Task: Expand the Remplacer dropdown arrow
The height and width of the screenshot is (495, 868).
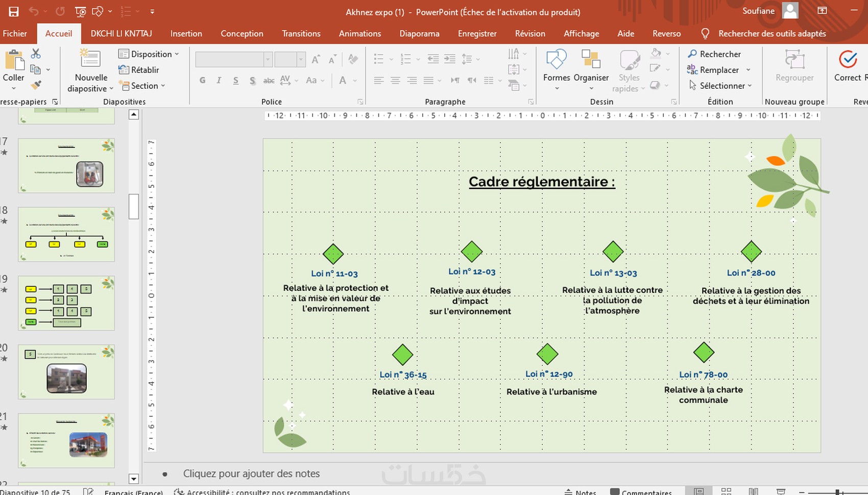Action: [748, 70]
